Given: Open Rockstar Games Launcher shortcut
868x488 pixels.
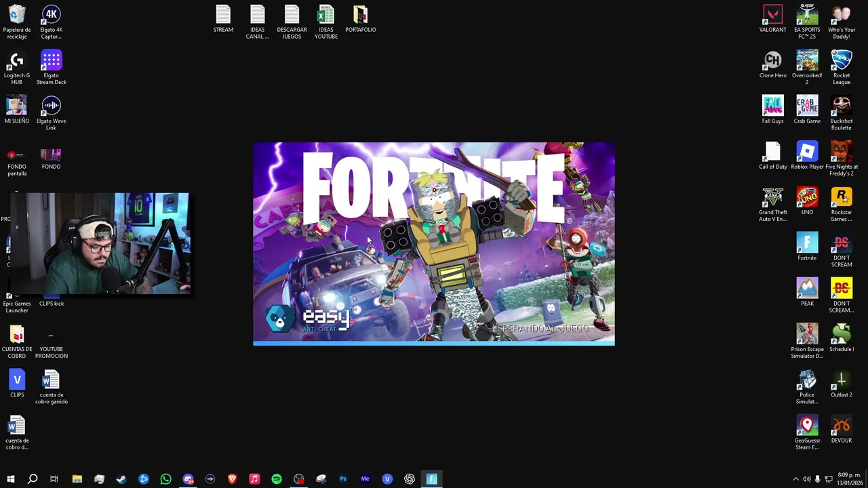Looking at the screenshot, I should (842, 205).
